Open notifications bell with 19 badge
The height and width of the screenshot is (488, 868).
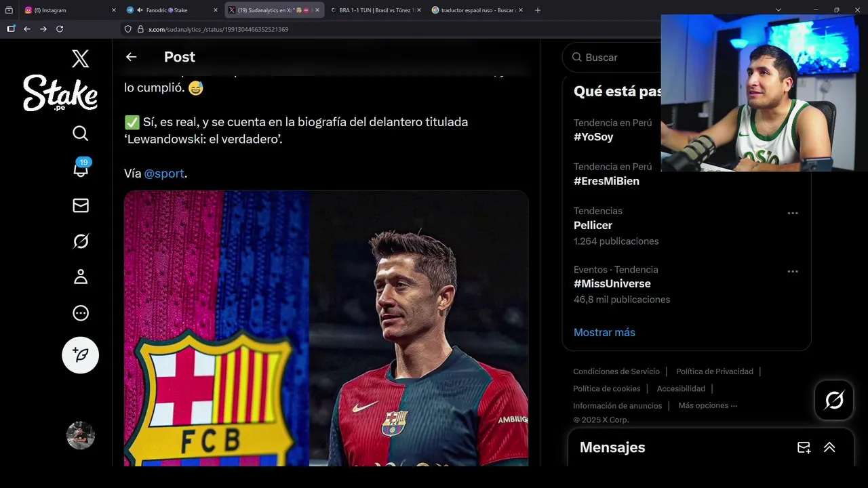(81, 168)
